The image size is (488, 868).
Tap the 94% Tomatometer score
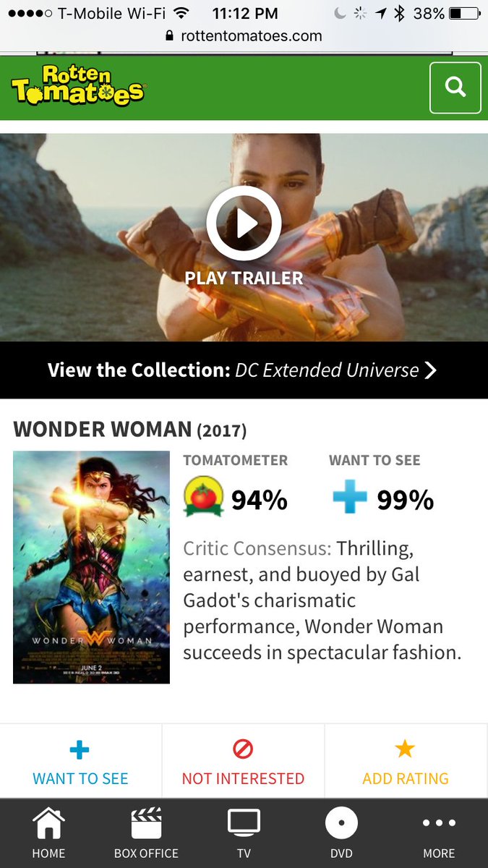pyautogui.click(x=260, y=500)
